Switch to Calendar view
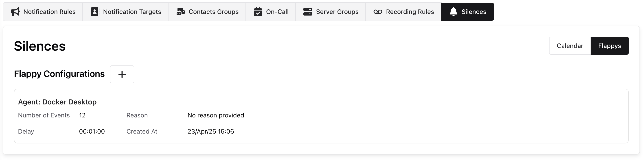 (570, 46)
